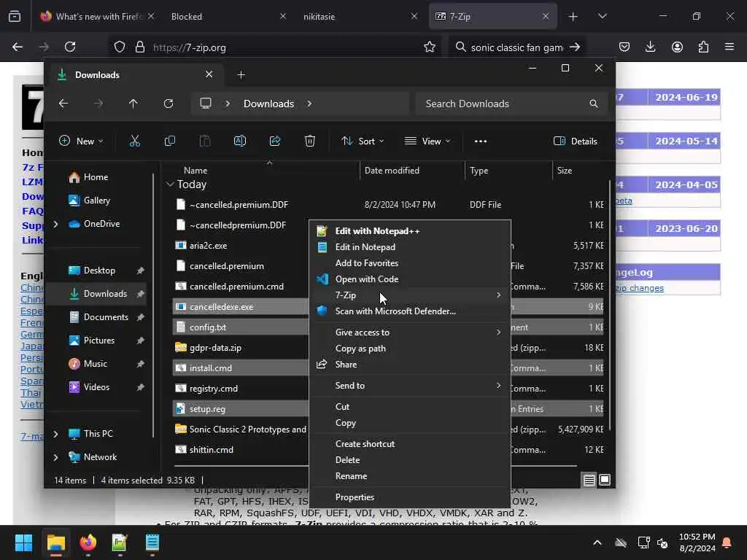Click the Delete trash icon in Explorer toolbar
The image size is (747, 560).
[309, 141]
